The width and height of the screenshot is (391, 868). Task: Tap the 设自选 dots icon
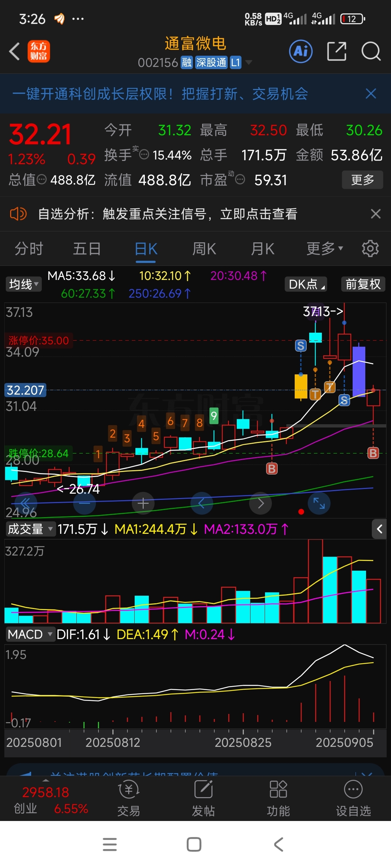(x=353, y=789)
